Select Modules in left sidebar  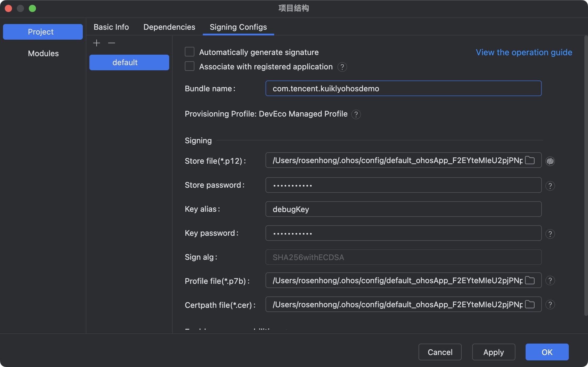43,53
